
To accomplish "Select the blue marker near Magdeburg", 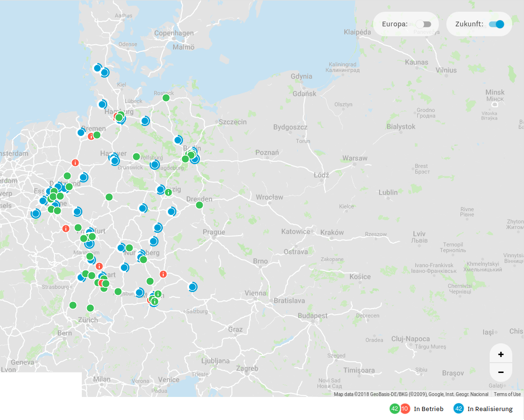I will tap(154, 165).
